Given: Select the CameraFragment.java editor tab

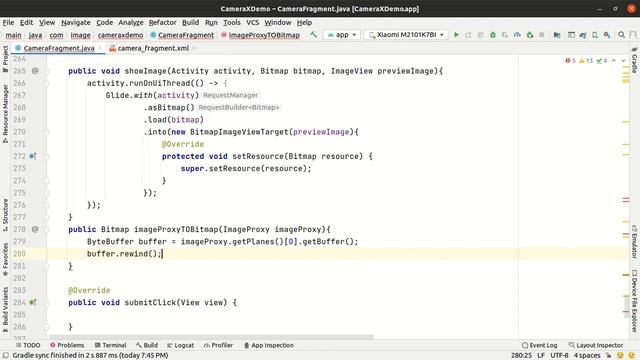Looking at the screenshot, I should tap(59, 48).
